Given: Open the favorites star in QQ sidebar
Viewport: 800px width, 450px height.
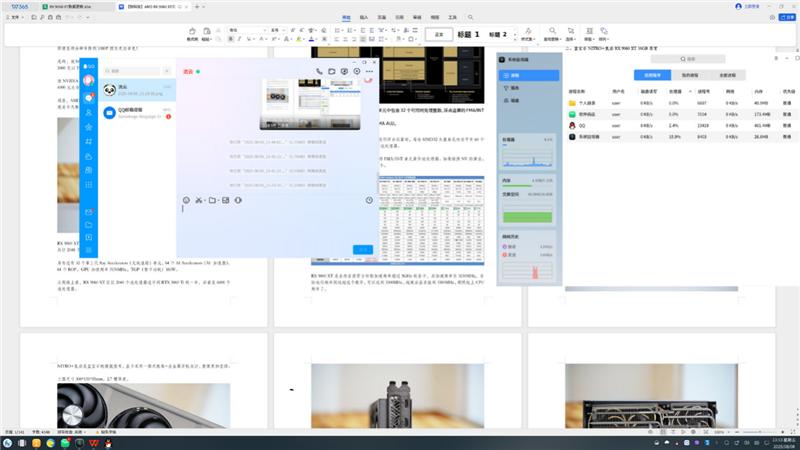Looking at the screenshot, I should click(x=89, y=127).
